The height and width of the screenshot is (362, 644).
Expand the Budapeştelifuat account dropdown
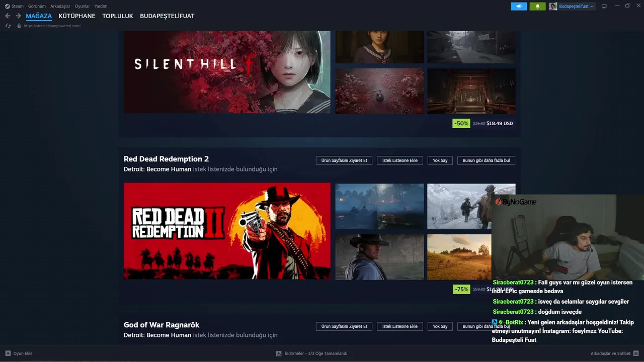(577, 6)
